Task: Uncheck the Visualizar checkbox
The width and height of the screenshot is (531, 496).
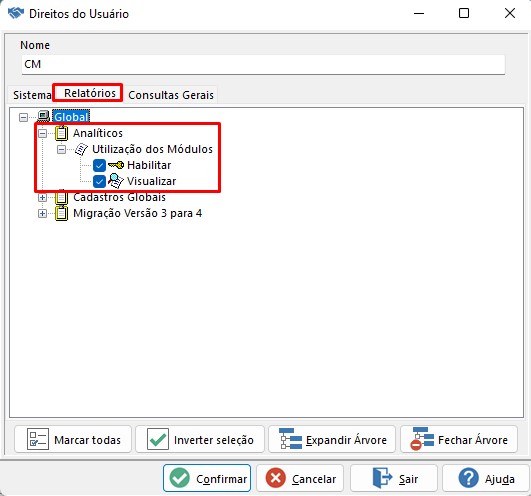Action: click(99, 181)
